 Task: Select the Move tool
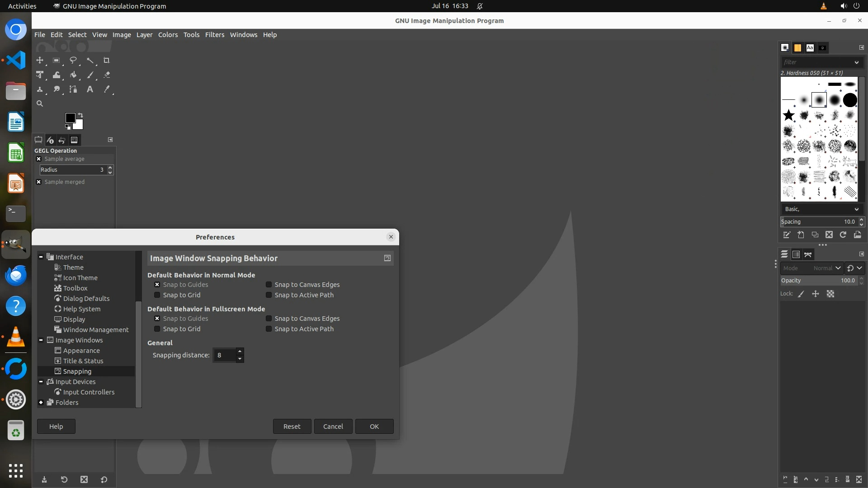[40, 61]
